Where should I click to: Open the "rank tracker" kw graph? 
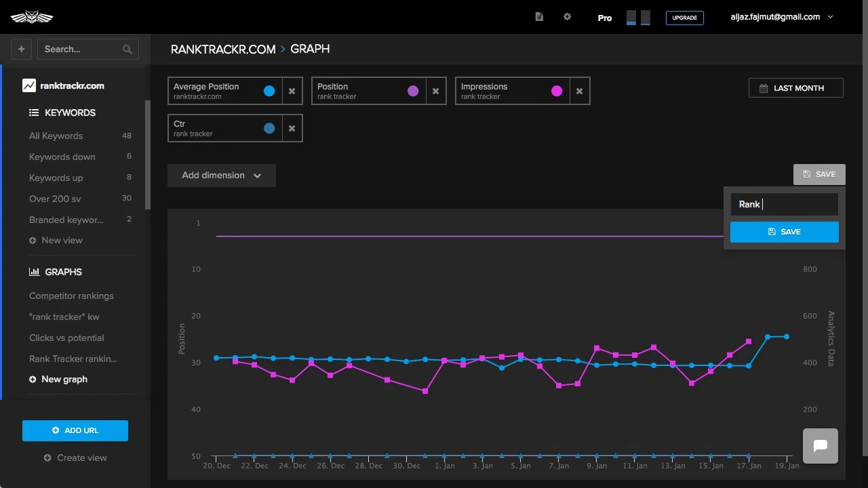[64, 317]
